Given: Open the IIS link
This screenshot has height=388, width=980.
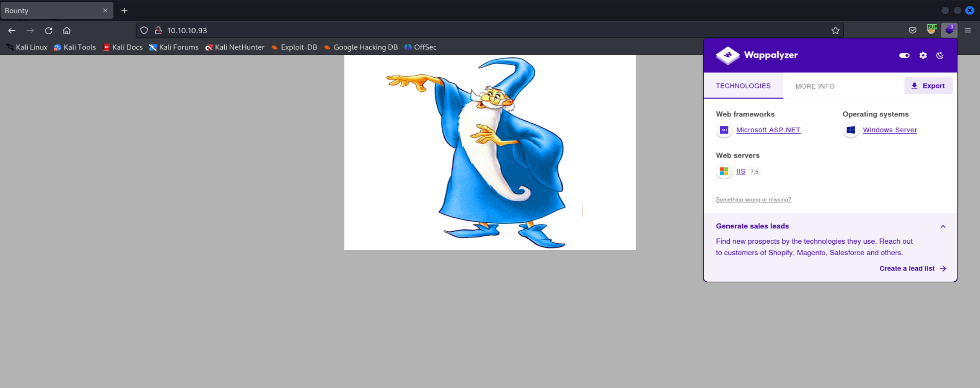Looking at the screenshot, I should tap(741, 171).
